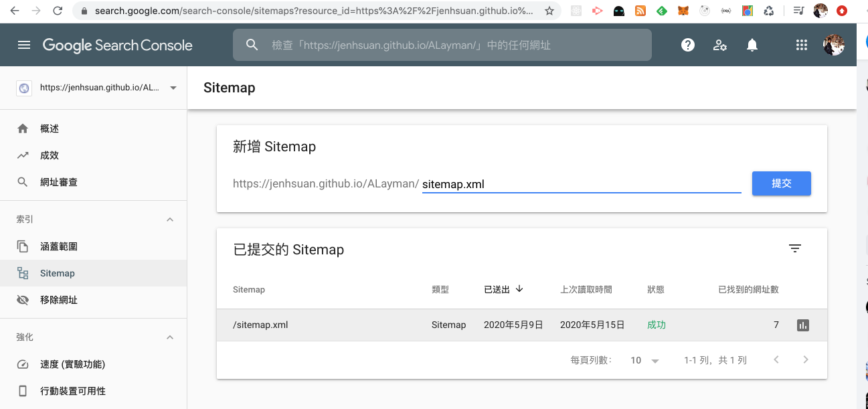Click the Sitemap type cell in row
Viewport: 868px width, 409px height.
point(448,325)
